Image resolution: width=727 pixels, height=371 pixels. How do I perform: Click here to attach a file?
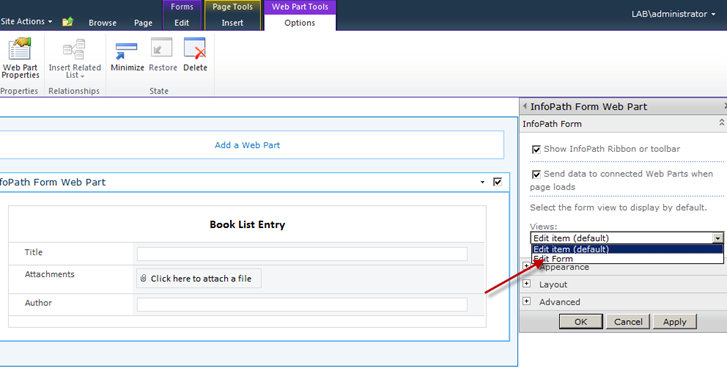pos(199,278)
